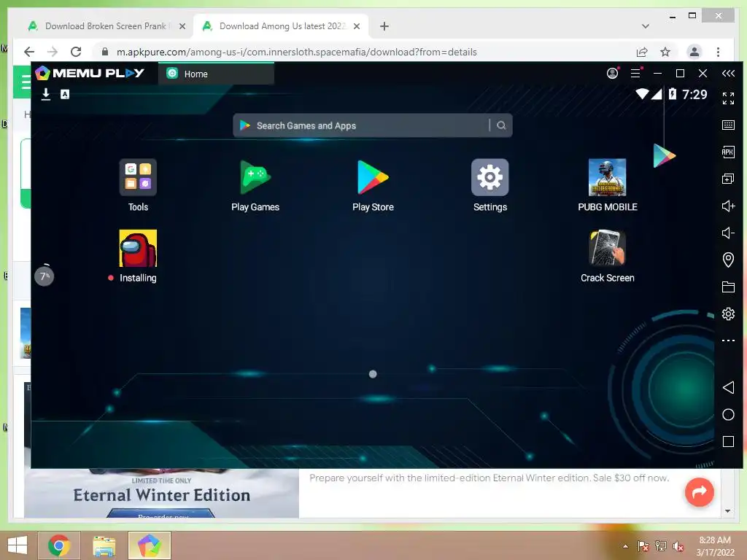
Task: Select the Home tab in MEmu
Action: tap(216, 74)
